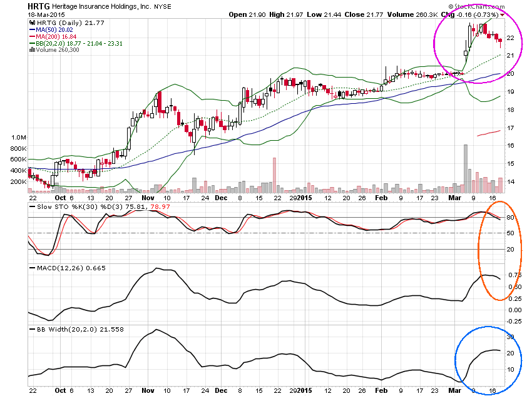Click the Open 21.90 value
The height and width of the screenshot is (396, 532).
point(247,14)
